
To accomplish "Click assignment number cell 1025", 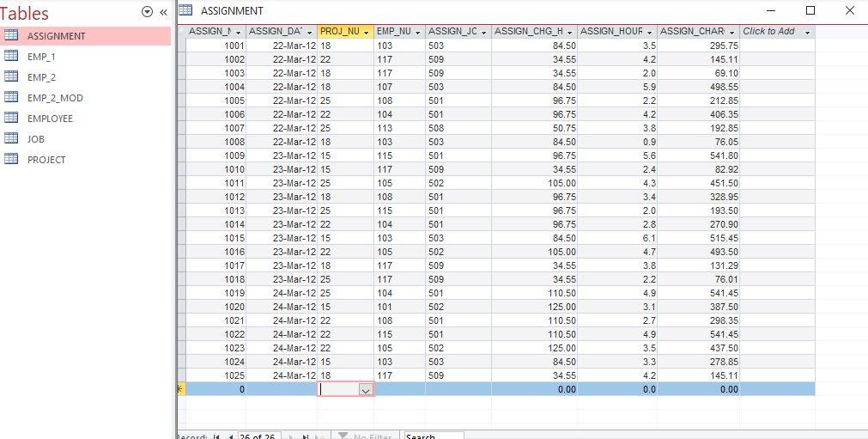I will pos(215,375).
